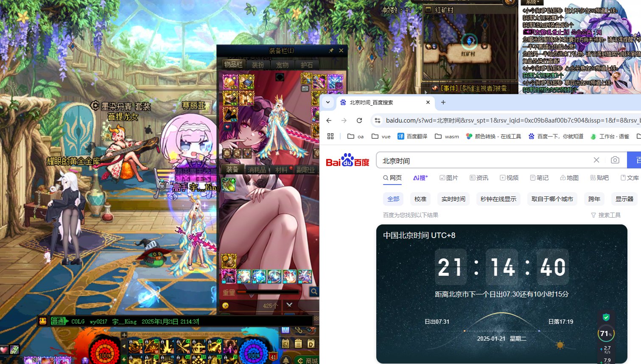
Task: Click the 取自于哪个城市 filter chip
Action: pos(552,199)
